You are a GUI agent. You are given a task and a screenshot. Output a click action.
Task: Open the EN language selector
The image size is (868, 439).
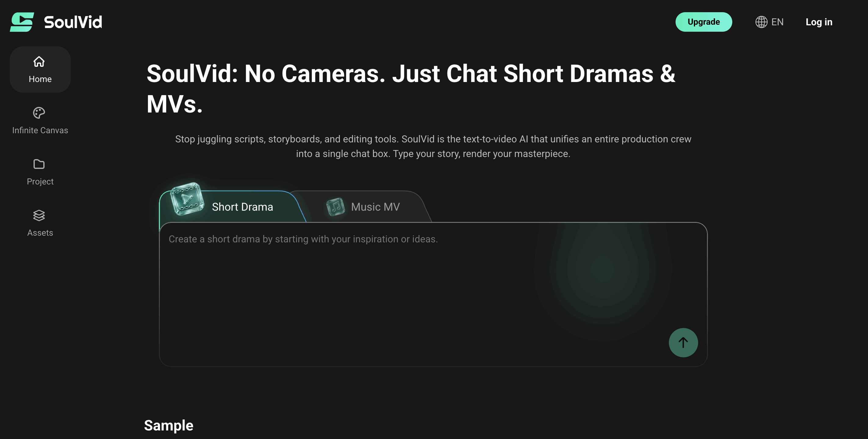pyautogui.click(x=769, y=22)
